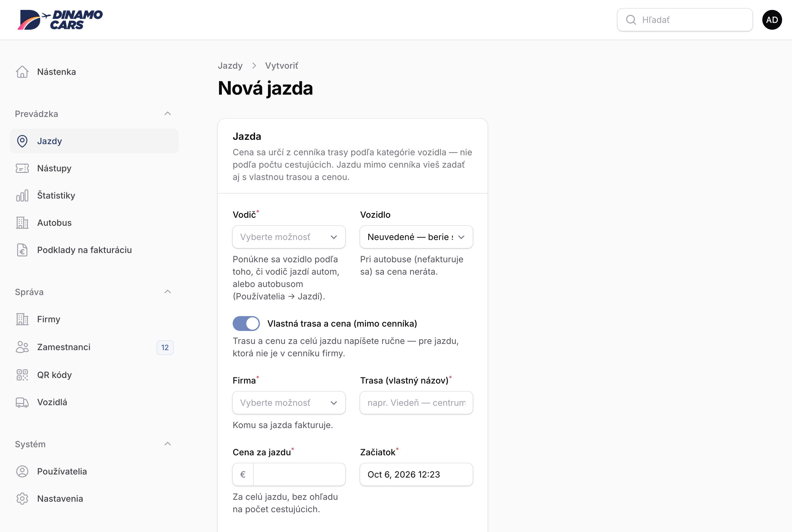Open the Vozidlo dropdown
792x532 pixels.
[x=416, y=237]
